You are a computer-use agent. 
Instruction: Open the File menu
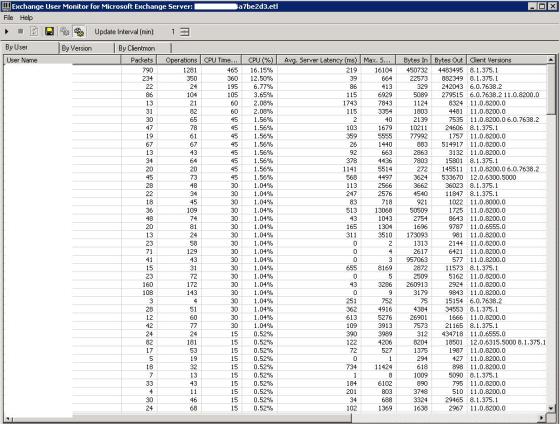(x=8, y=18)
